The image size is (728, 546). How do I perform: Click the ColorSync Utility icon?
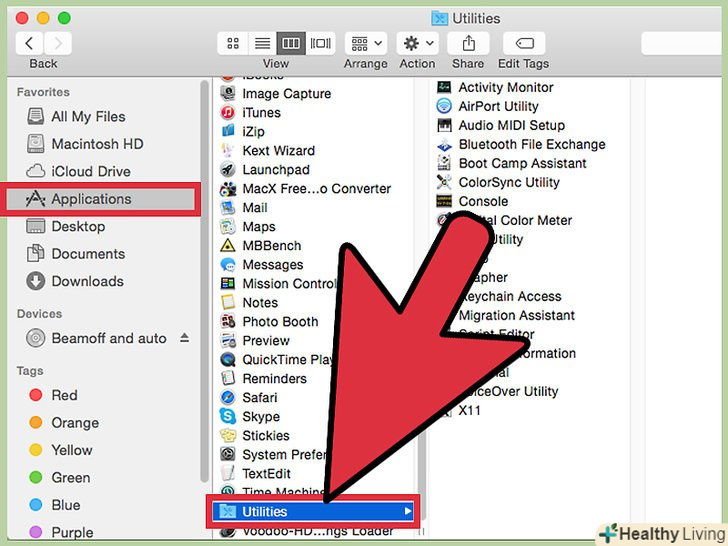pos(444,182)
